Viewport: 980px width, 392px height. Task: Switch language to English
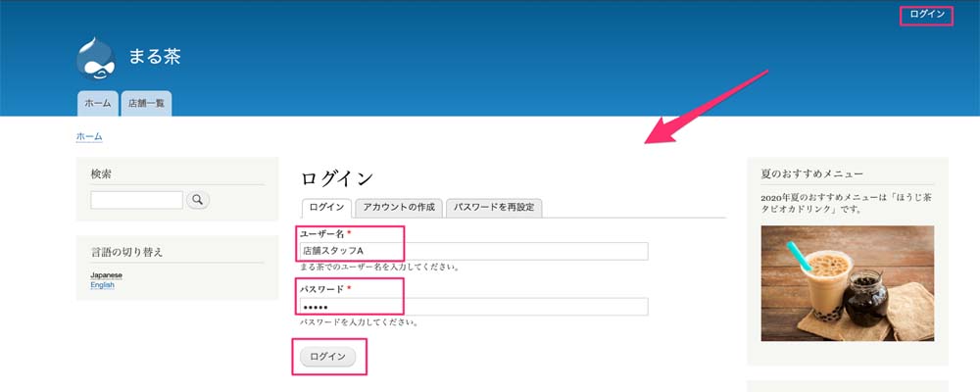pyautogui.click(x=103, y=285)
